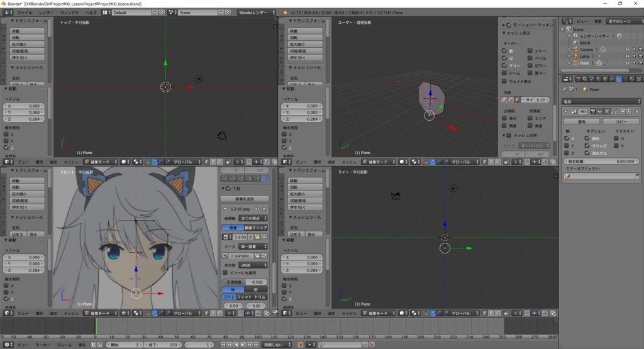
Task: Show face normals icon under 法線
Action: coord(517,100)
